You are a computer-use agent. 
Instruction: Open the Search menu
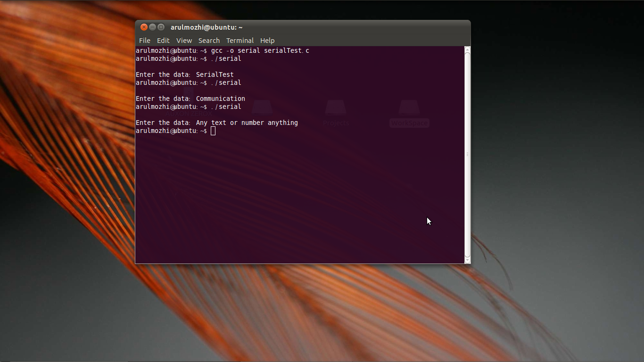(x=209, y=41)
